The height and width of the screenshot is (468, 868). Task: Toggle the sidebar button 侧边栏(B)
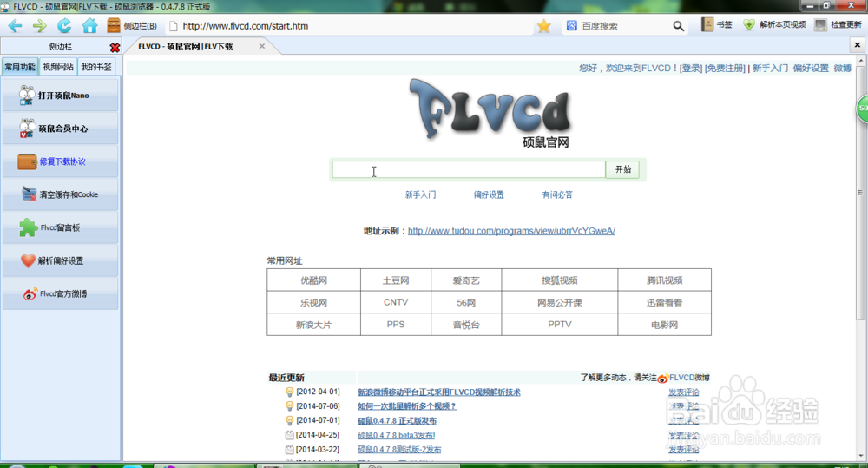(132, 26)
